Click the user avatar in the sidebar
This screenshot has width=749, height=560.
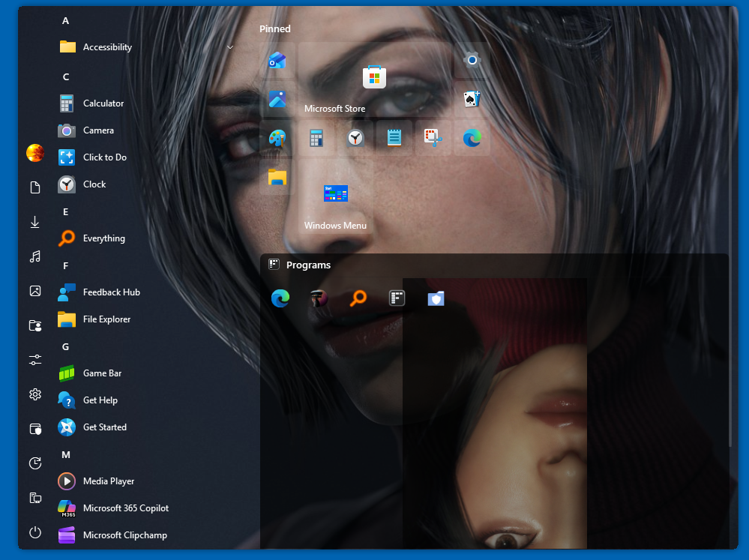coord(35,153)
